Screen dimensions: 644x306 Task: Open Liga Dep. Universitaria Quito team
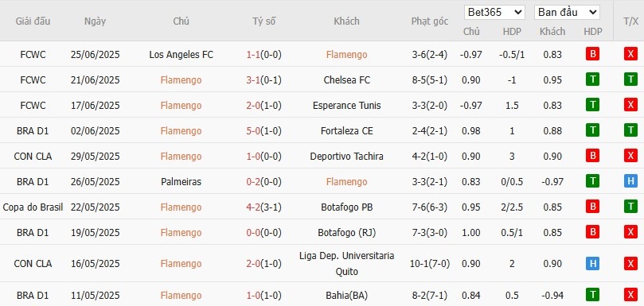click(x=346, y=264)
